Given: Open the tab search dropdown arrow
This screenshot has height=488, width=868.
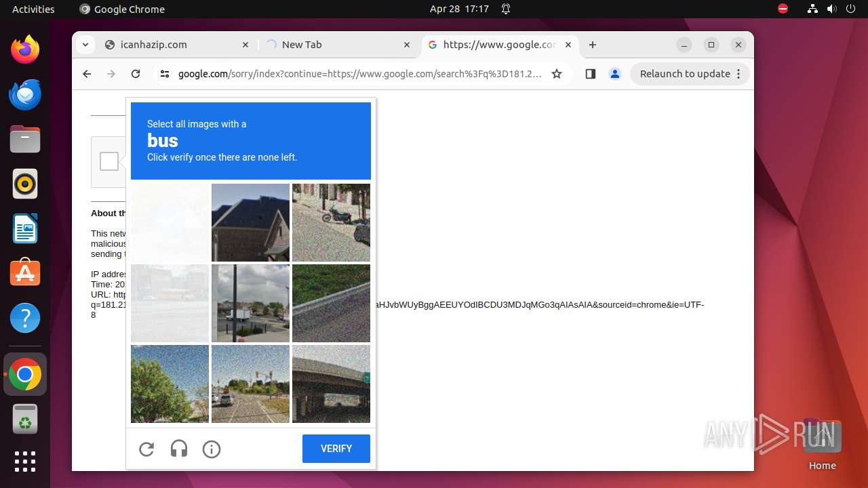Looking at the screenshot, I should (85, 45).
